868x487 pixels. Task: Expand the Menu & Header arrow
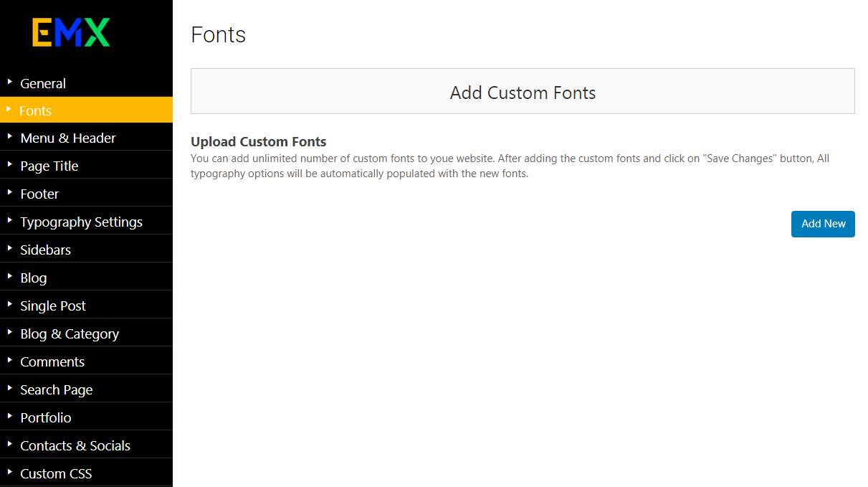(x=9, y=136)
